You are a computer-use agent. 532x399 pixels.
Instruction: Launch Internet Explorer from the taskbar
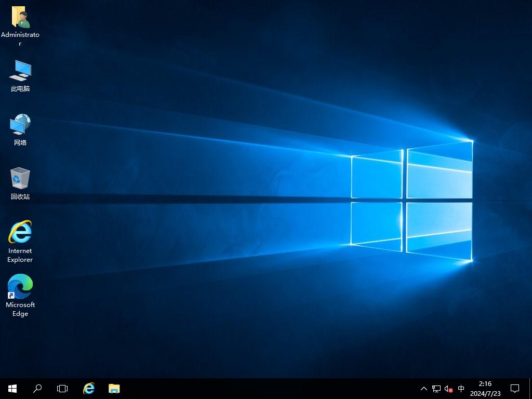click(x=89, y=389)
